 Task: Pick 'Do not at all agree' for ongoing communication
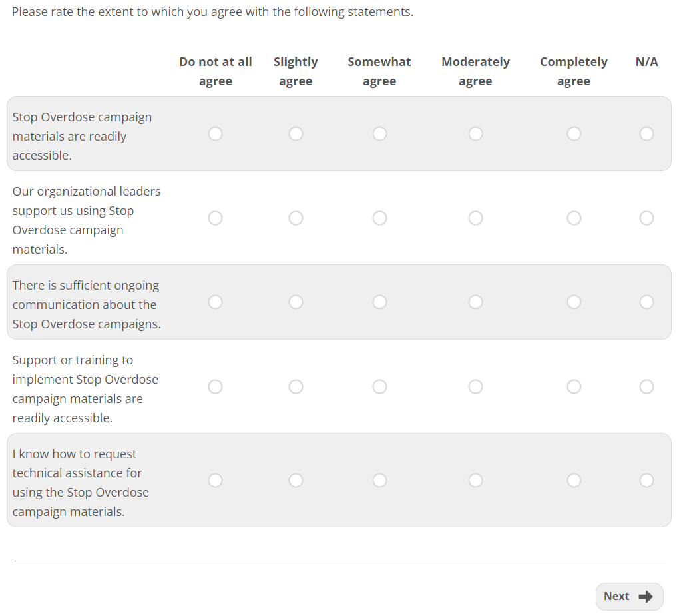pos(215,302)
